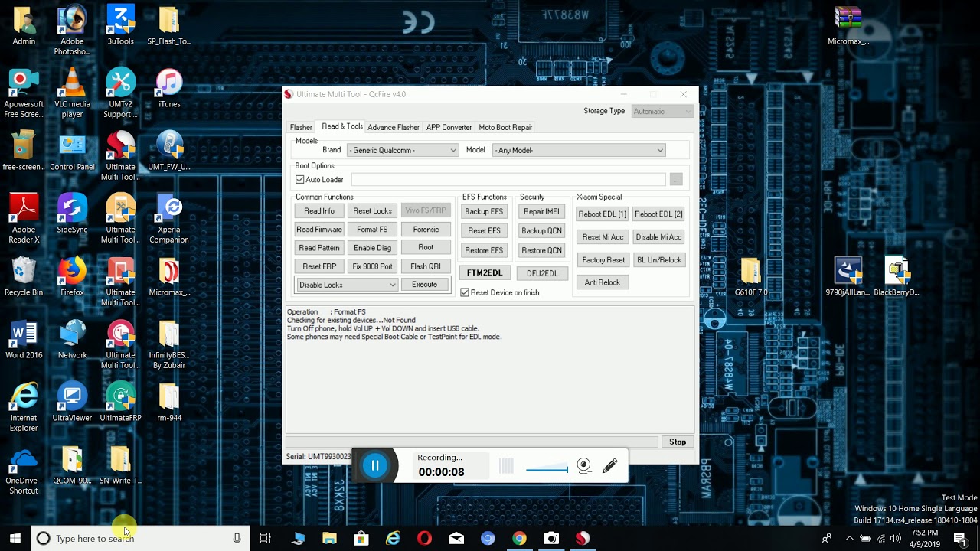Browse for a loader file
This screenshot has height=551, width=980.
pyautogui.click(x=676, y=180)
